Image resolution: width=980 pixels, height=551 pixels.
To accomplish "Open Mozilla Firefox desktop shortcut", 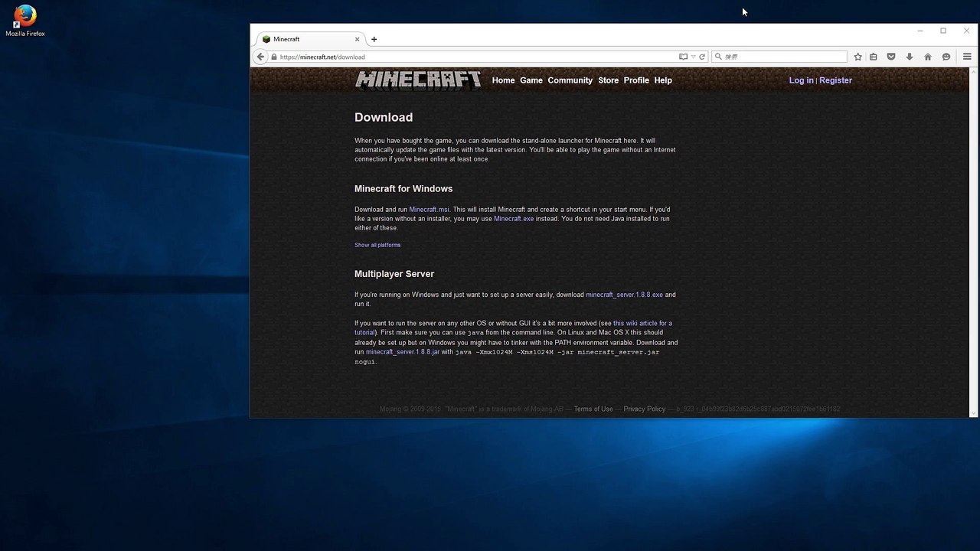I will click(x=24, y=21).
